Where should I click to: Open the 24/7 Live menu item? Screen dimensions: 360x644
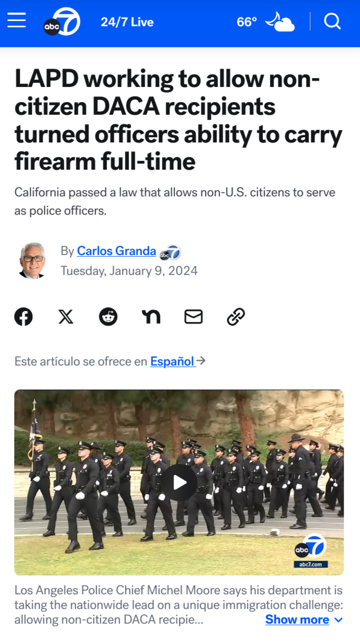point(127,22)
